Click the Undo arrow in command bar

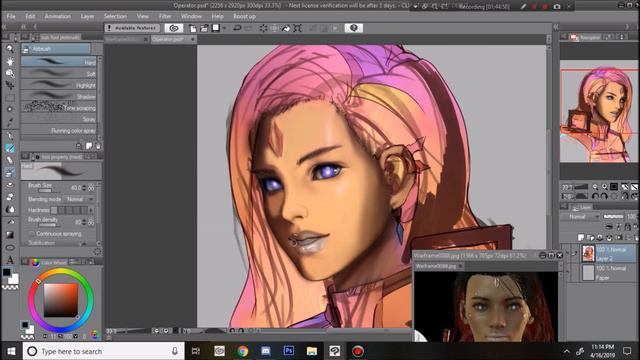coord(237,28)
